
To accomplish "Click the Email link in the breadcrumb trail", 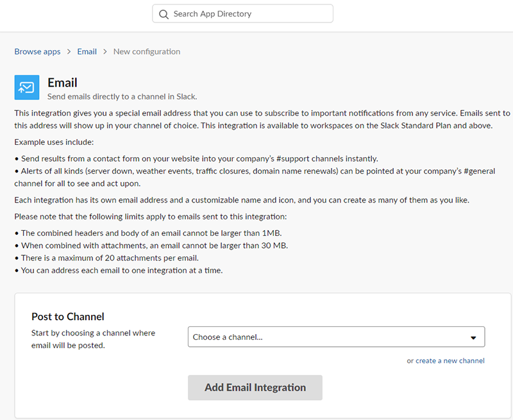I will coord(87,51).
